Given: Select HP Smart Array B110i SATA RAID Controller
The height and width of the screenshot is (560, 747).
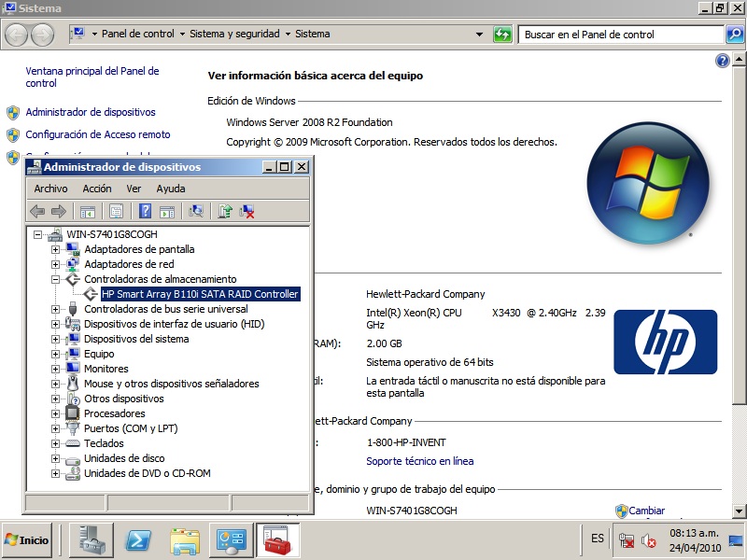Looking at the screenshot, I should tap(200, 294).
